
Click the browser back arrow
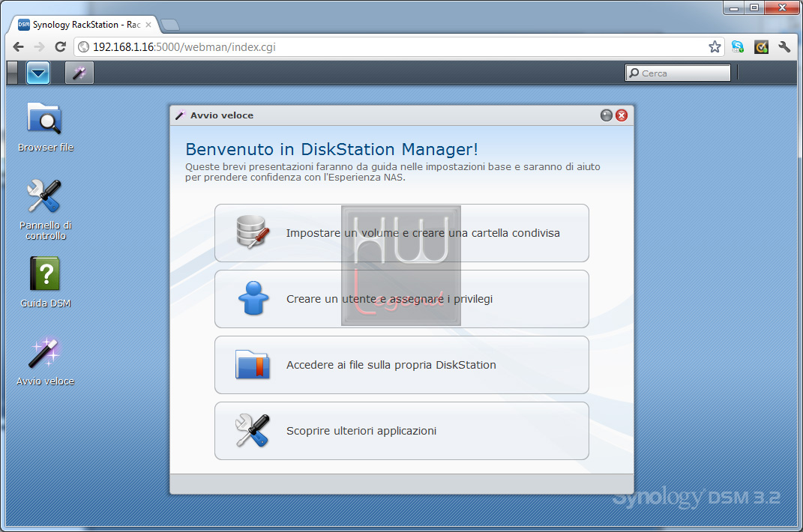click(19, 47)
